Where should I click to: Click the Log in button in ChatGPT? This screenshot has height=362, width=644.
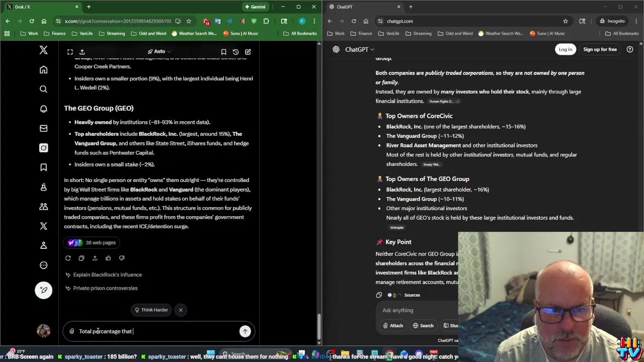point(565,49)
